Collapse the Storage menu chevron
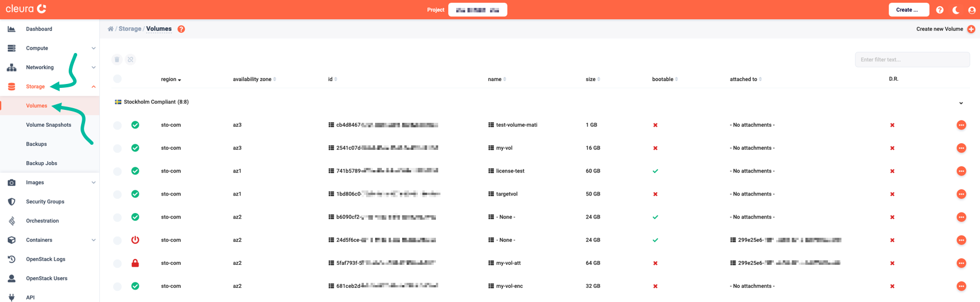Viewport: 980px width, 302px height. click(93, 87)
